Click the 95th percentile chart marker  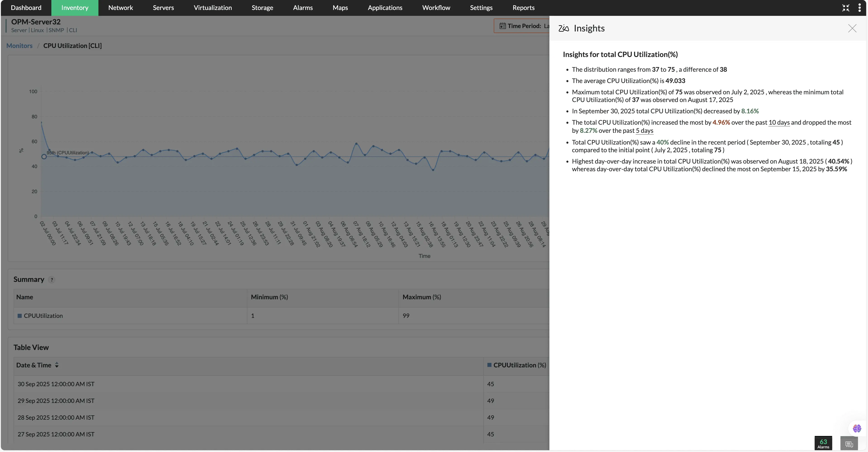(44, 157)
